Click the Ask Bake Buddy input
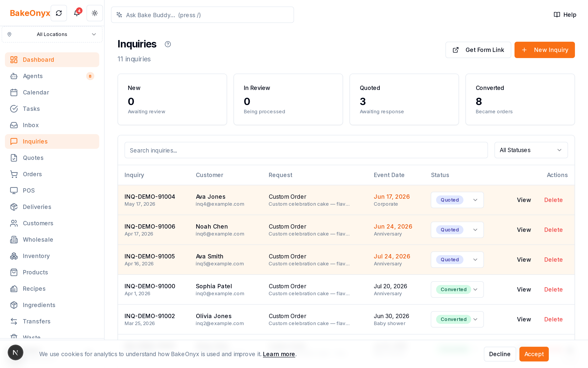This screenshot has width=588, height=368. pos(202,15)
